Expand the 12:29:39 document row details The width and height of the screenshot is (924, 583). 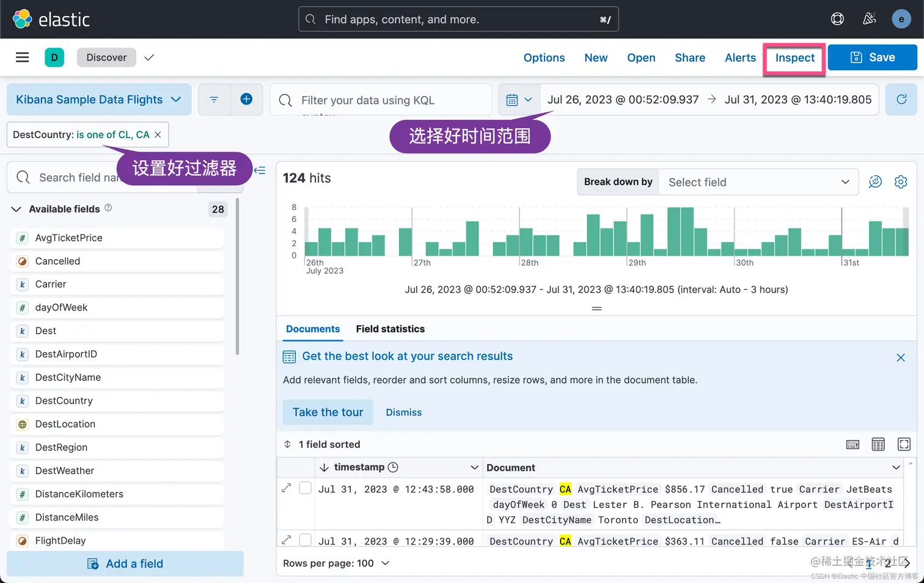[x=286, y=540]
